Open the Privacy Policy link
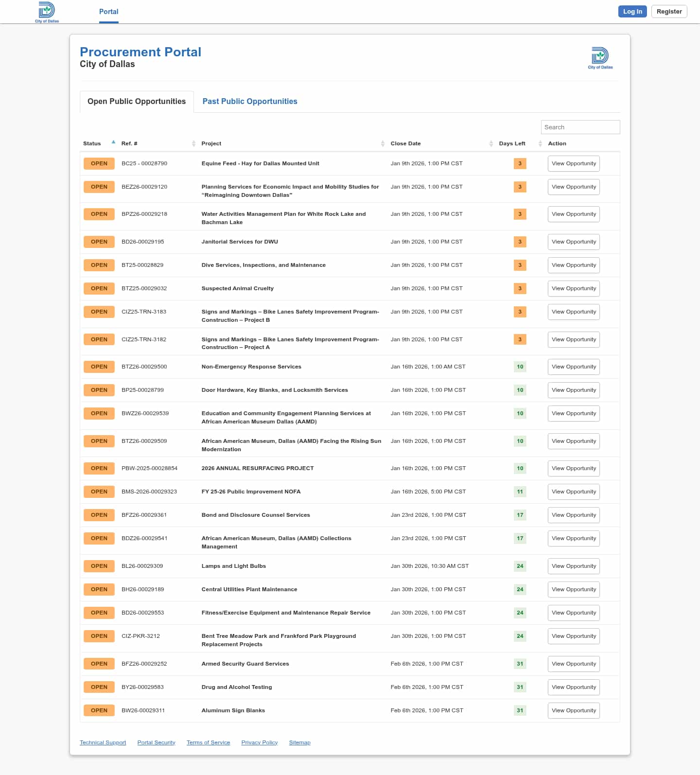700x775 pixels. click(x=259, y=742)
